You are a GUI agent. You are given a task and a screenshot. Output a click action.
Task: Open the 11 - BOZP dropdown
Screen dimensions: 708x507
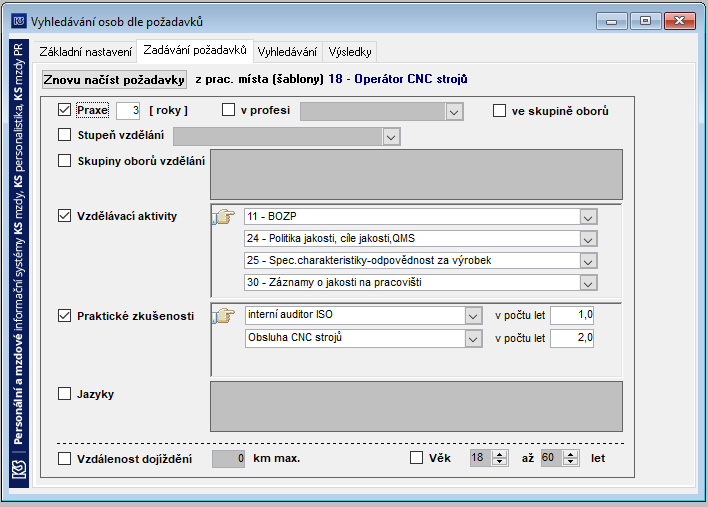point(588,217)
